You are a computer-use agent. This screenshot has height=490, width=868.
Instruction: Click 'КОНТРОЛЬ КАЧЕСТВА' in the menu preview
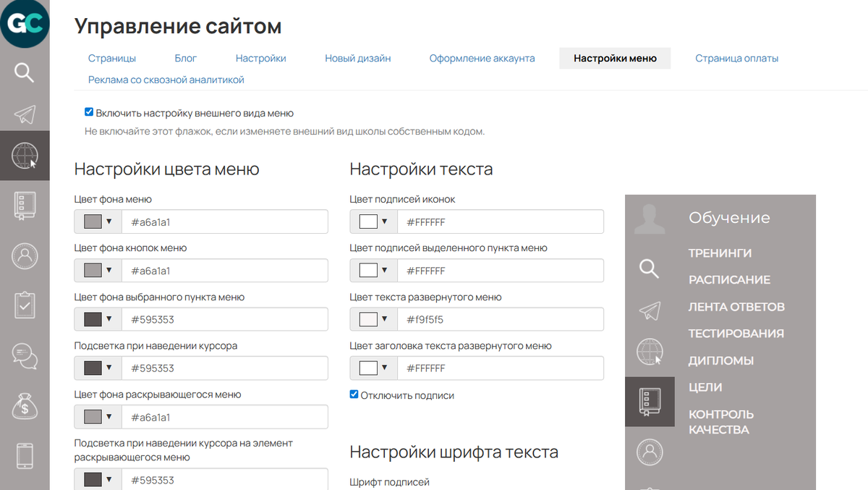(721, 421)
